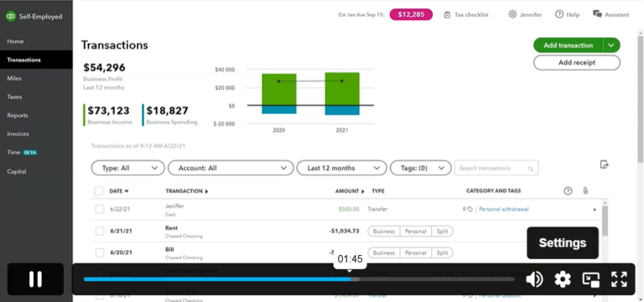Expand the 6/22/21 Jeniffer row arrow
Screen dimensions: 644x302
pyautogui.click(x=595, y=210)
